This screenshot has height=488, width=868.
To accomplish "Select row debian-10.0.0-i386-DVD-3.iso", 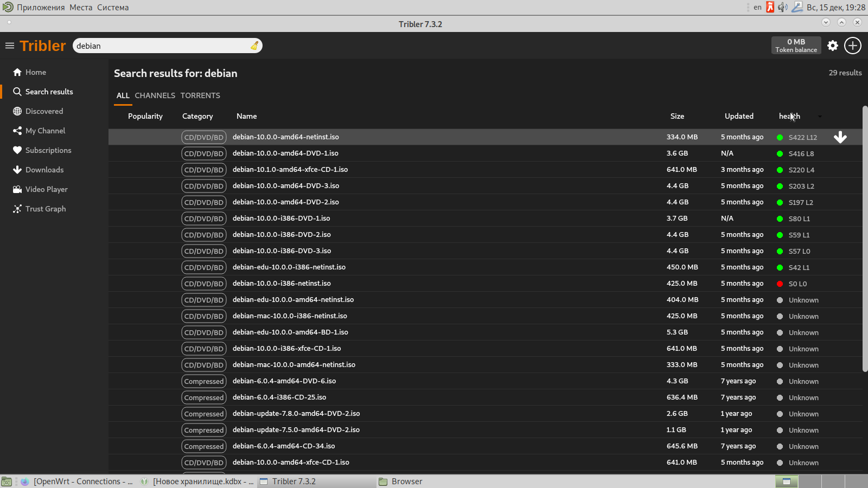I will click(485, 251).
